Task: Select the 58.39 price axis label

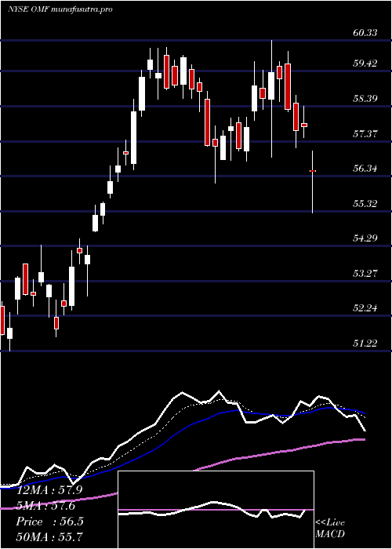Action: tap(365, 98)
